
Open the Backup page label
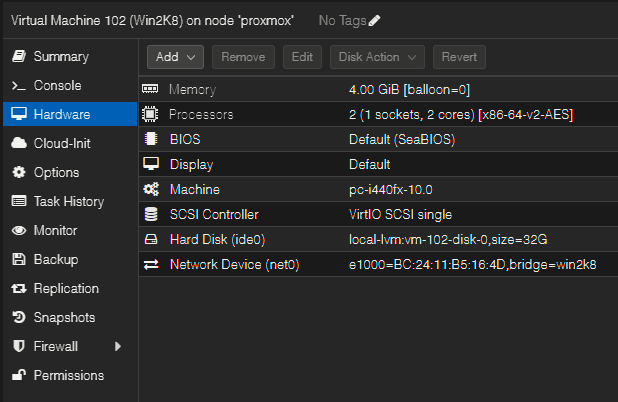click(56, 259)
